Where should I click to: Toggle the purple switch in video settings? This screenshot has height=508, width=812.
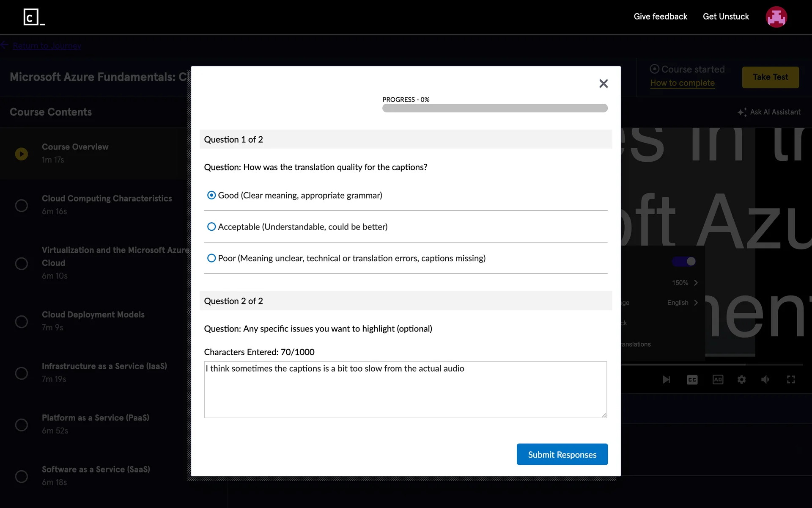684,261
